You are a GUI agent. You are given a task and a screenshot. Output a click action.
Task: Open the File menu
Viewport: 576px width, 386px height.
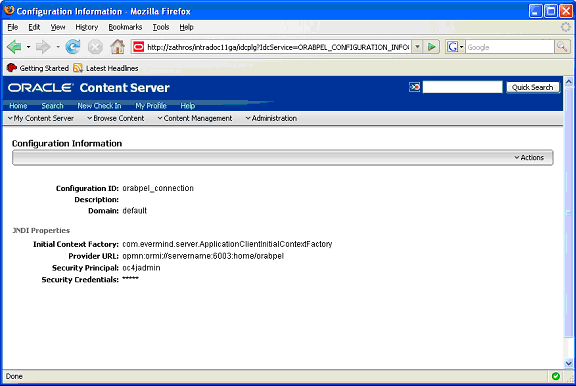pos(12,27)
